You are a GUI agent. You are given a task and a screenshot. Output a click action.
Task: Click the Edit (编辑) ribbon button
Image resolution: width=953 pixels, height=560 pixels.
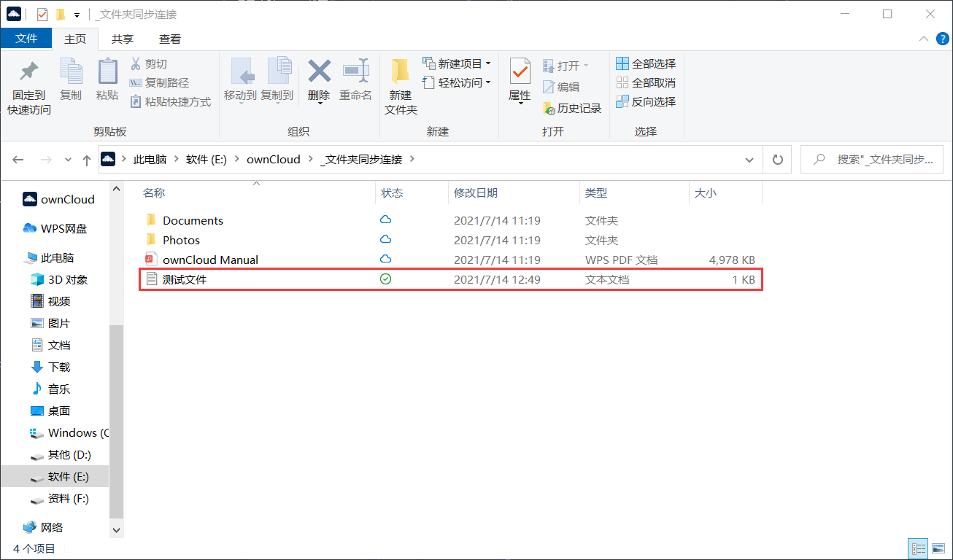561,87
